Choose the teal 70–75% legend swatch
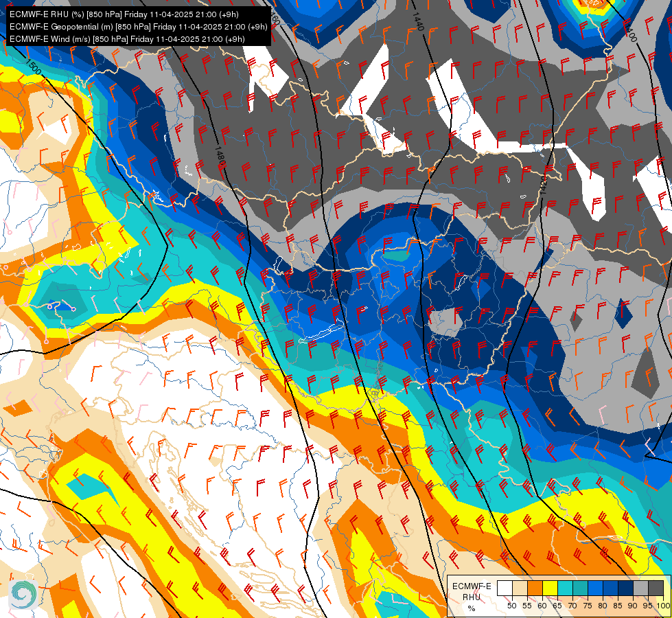Image resolution: width=672 pixels, height=618 pixels. coord(580,588)
